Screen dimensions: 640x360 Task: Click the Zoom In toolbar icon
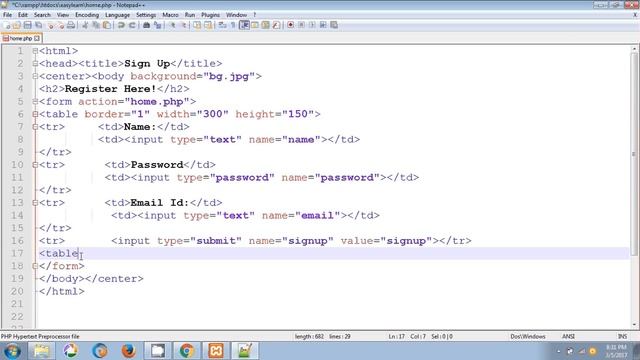coord(172,25)
